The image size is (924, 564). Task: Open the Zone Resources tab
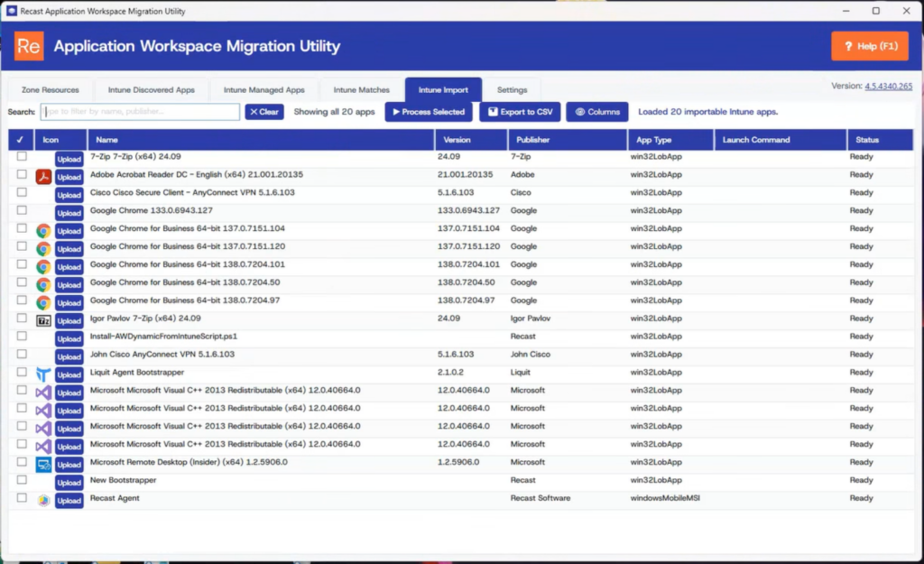click(51, 89)
